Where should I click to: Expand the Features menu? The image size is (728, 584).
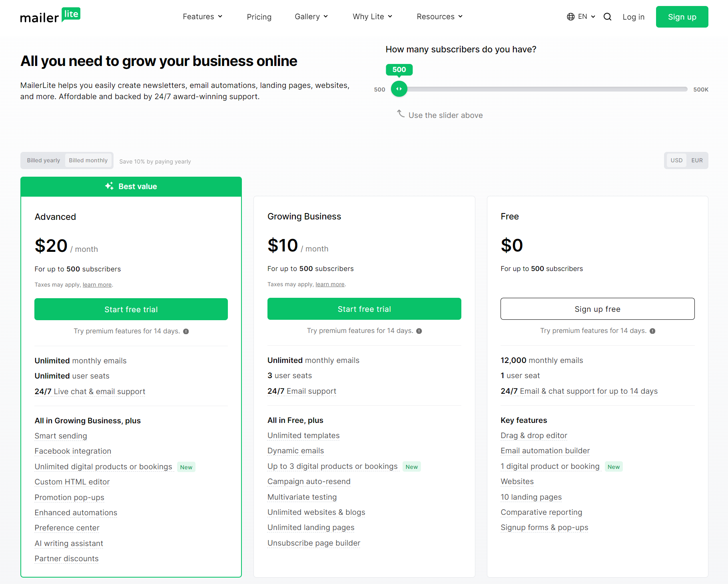202,17
